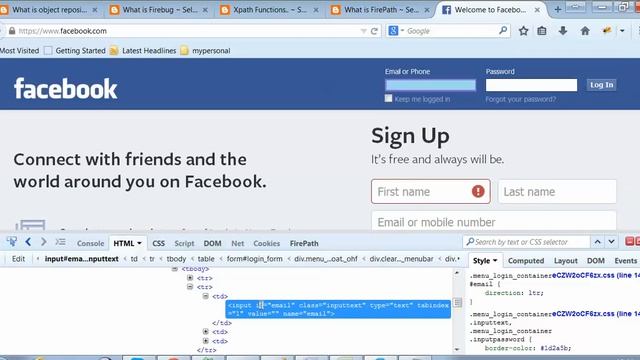Collapse the tbody node in HTML tree
The image size is (640, 360).
175,269
